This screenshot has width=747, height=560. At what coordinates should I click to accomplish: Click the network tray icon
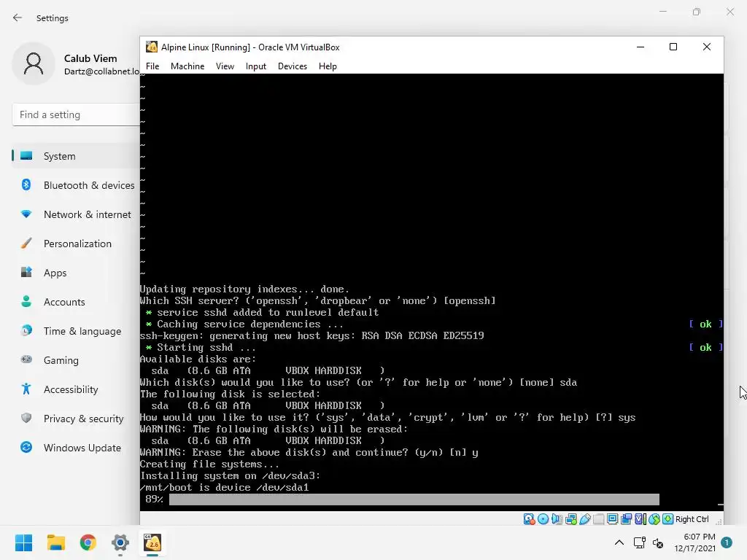(639, 542)
